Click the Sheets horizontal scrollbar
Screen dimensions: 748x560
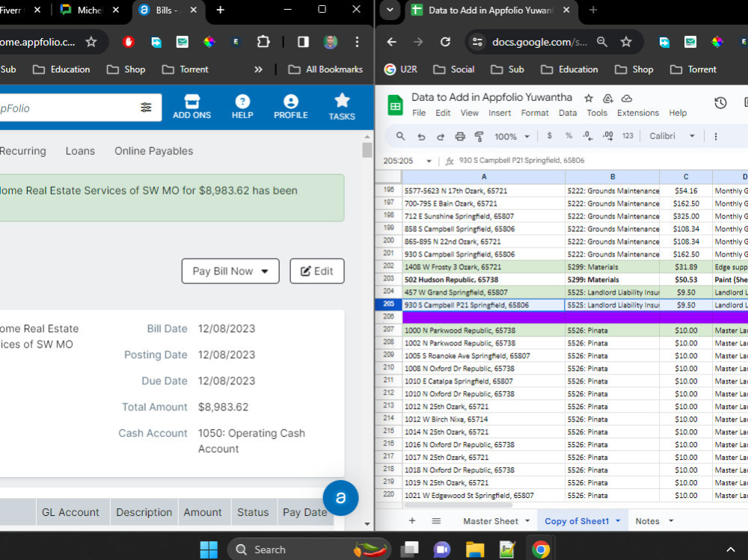pyautogui.click(x=458, y=505)
